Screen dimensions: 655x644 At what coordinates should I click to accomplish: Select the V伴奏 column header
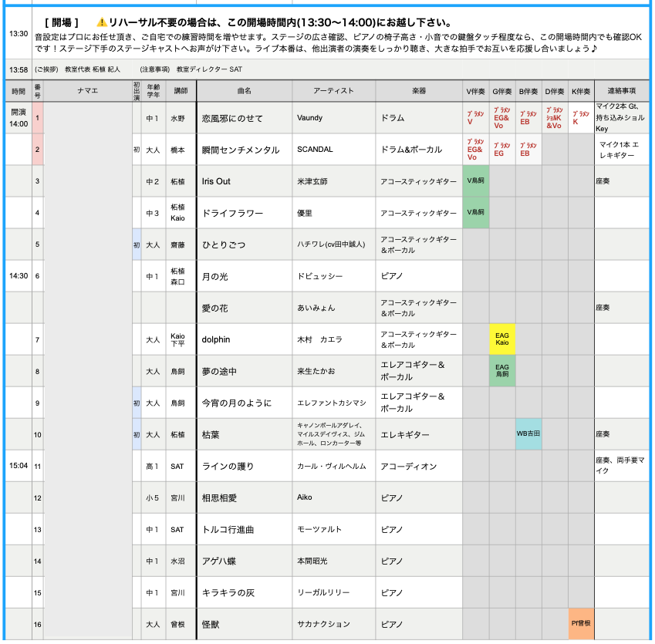(x=476, y=91)
